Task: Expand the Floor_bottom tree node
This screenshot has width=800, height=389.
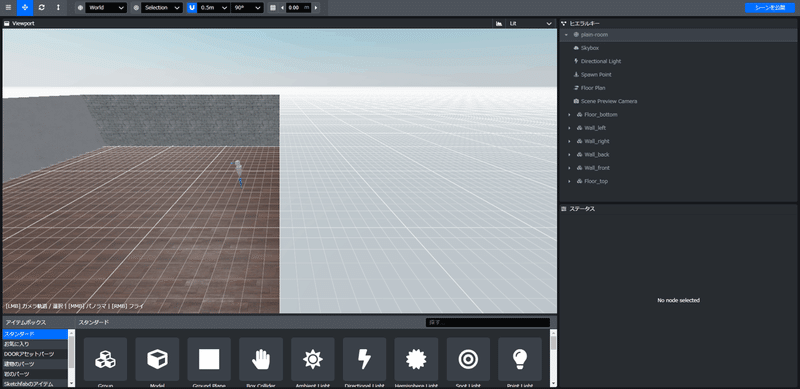Action: (569, 114)
